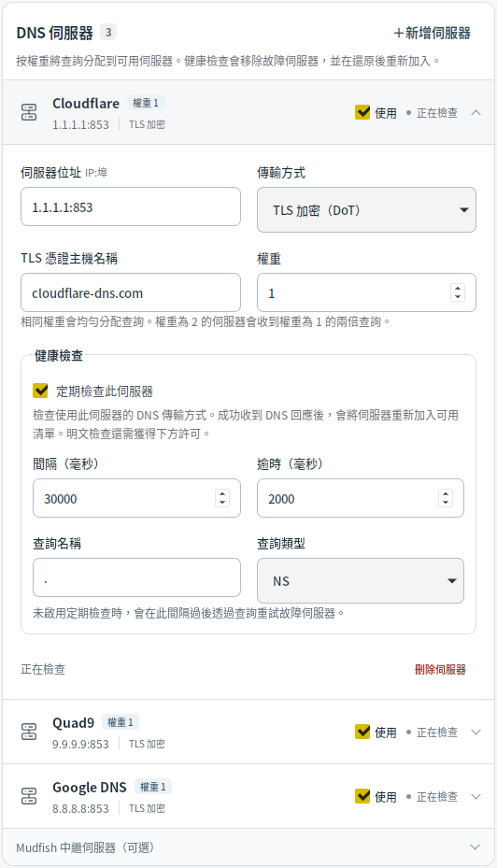Expand the Quad9 server row
Image resolution: width=497 pixels, height=868 pixels.
pyautogui.click(x=476, y=732)
